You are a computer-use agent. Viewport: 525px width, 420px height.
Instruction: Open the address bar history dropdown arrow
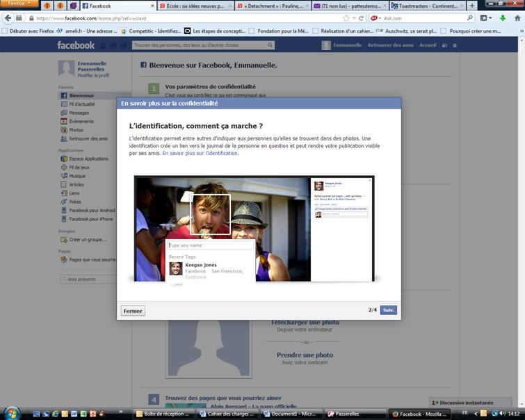(x=354, y=18)
